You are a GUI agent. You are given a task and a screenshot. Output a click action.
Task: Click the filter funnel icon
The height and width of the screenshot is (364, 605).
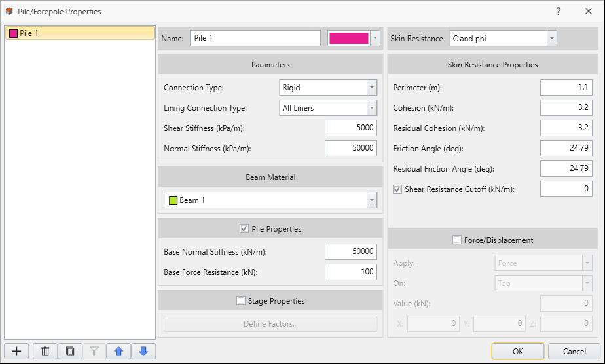tap(94, 352)
